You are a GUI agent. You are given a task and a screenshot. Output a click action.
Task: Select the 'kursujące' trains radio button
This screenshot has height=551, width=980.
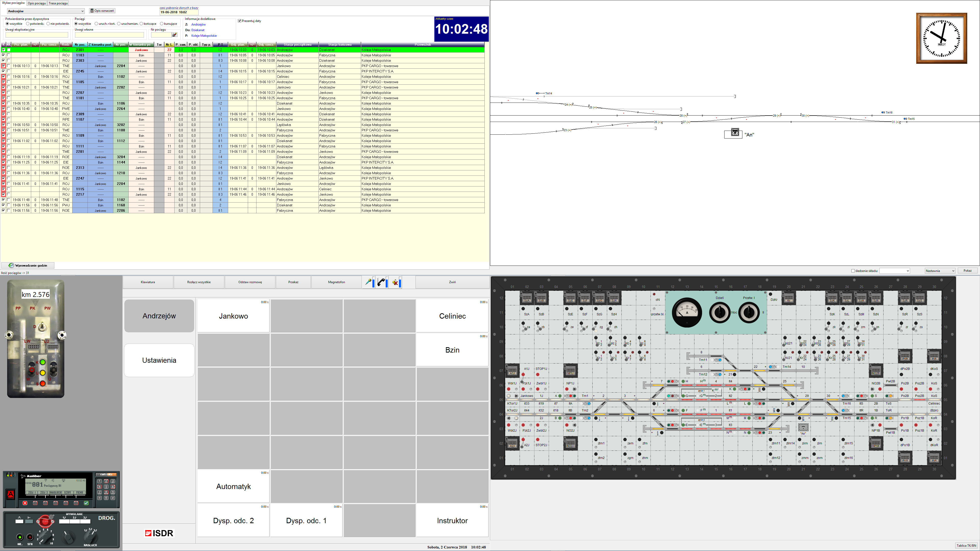(x=162, y=23)
